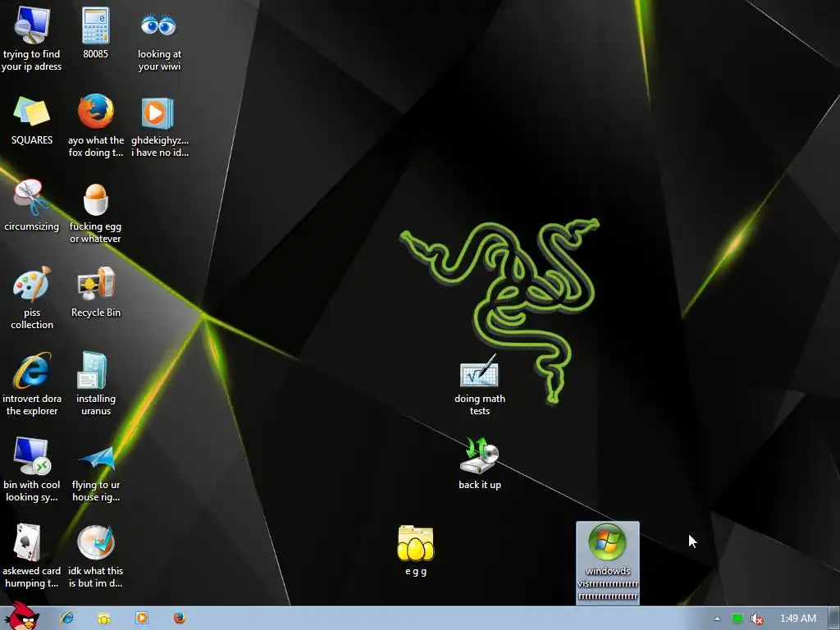Open Internet Explorer from the taskbar

(67, 619)
